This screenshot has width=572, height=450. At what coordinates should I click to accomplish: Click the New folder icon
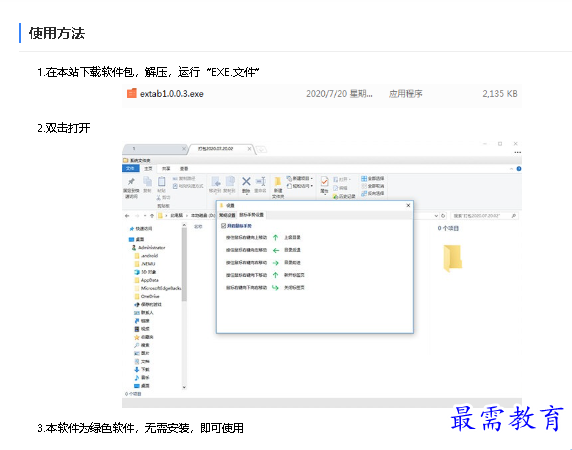[x=278, y=181]
